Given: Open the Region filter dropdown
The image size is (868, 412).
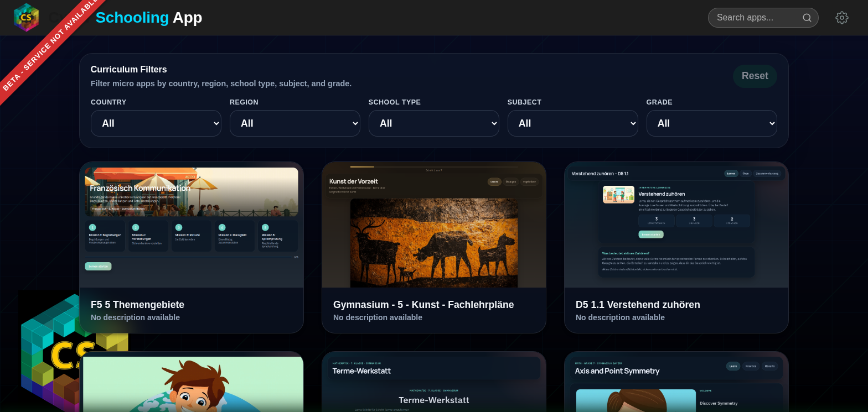Looking at the screenshot, I should pos(295,123).
